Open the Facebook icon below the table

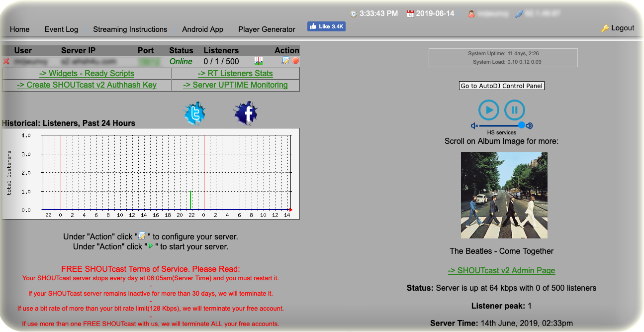[246, 113]
